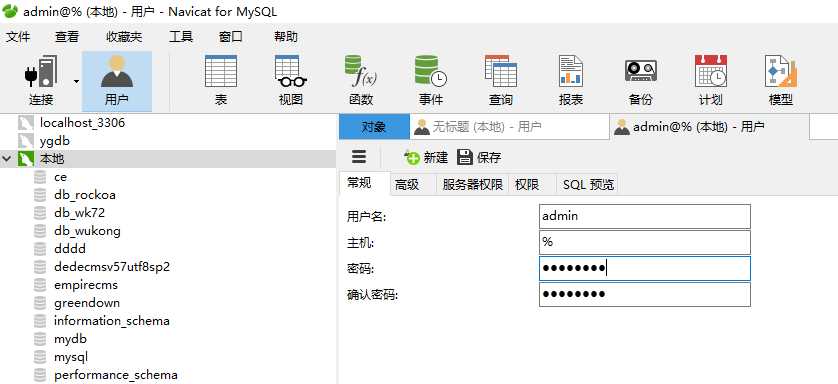Open the Table (表) toolbar icon
838x384 pixels.
pyautogui.click(x=221, y=81)
